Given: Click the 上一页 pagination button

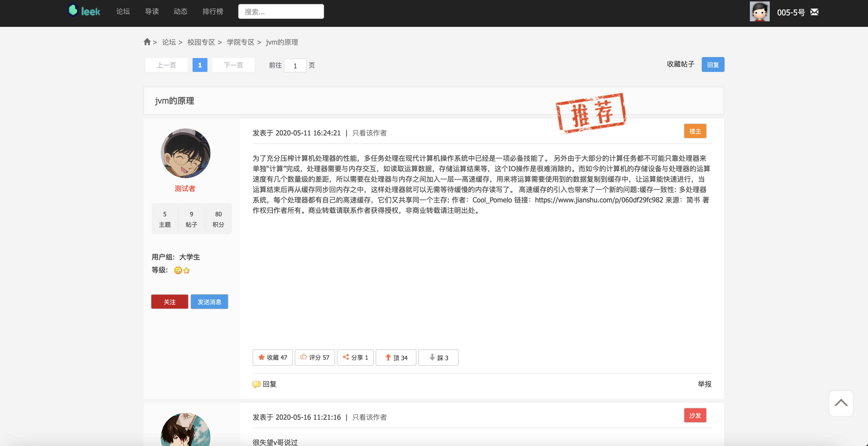Looking at the screenshot, I should 167,65.
